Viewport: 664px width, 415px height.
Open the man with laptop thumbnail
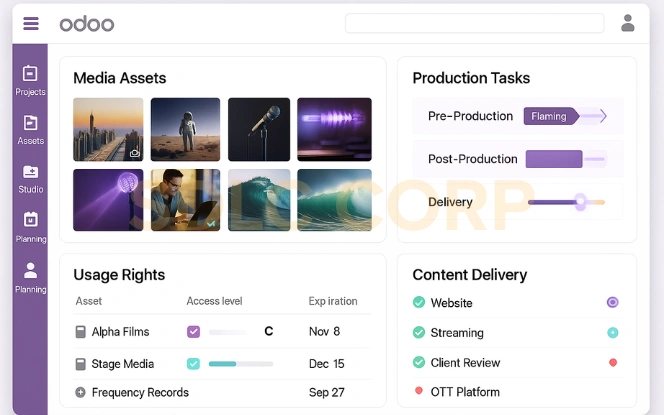coord(185,200)
